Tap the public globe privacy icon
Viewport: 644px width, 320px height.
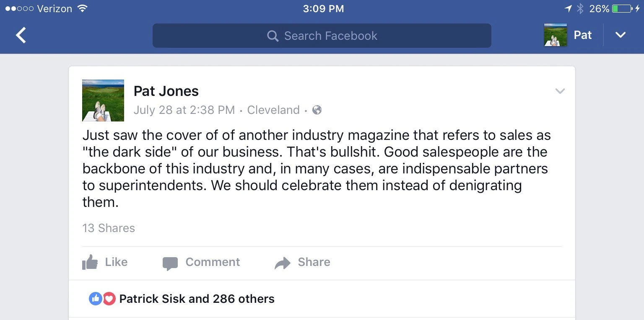[317, 110]
